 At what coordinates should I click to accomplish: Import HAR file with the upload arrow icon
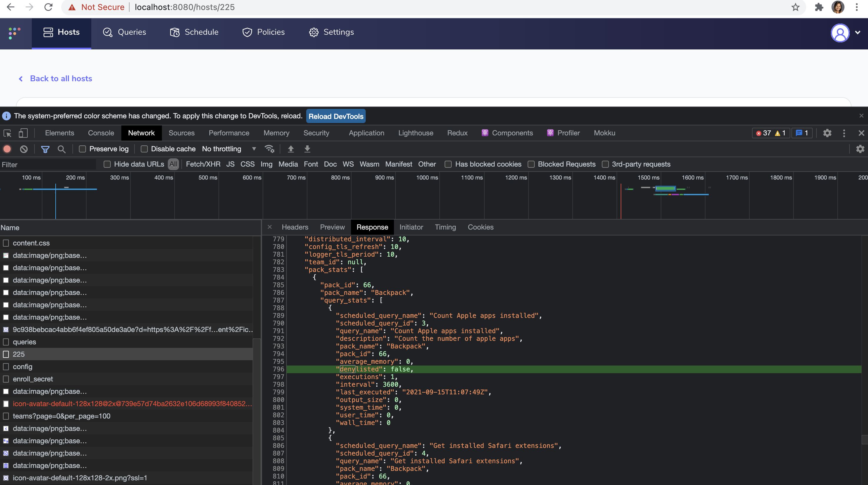click(290, 149)
